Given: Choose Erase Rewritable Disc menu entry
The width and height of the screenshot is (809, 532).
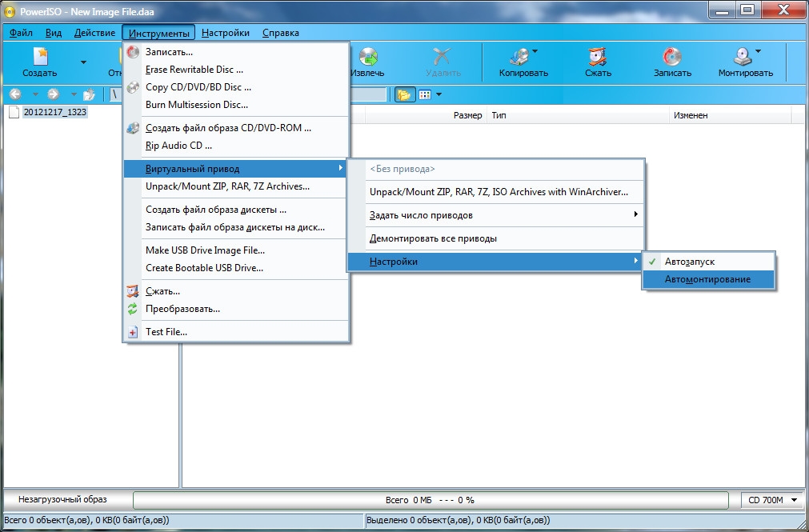Looking at the screenshot, I should 236,70.
